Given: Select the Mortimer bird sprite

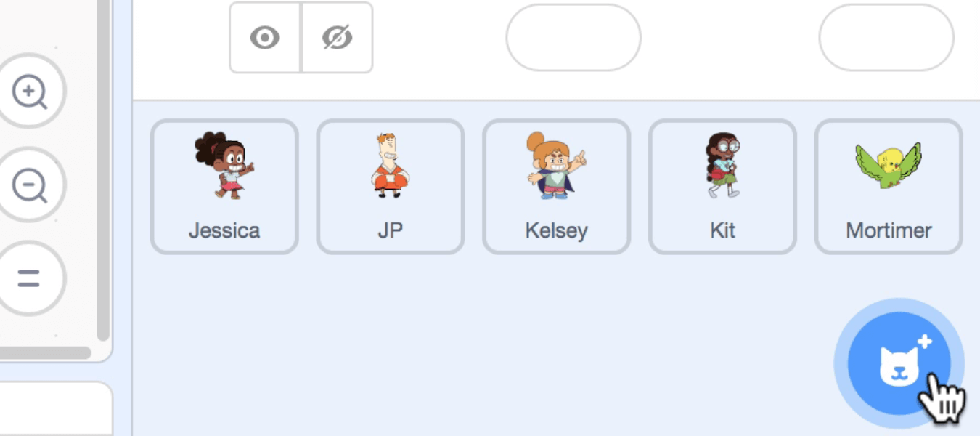Looking at the screenshot, I should tap(889, 186).
